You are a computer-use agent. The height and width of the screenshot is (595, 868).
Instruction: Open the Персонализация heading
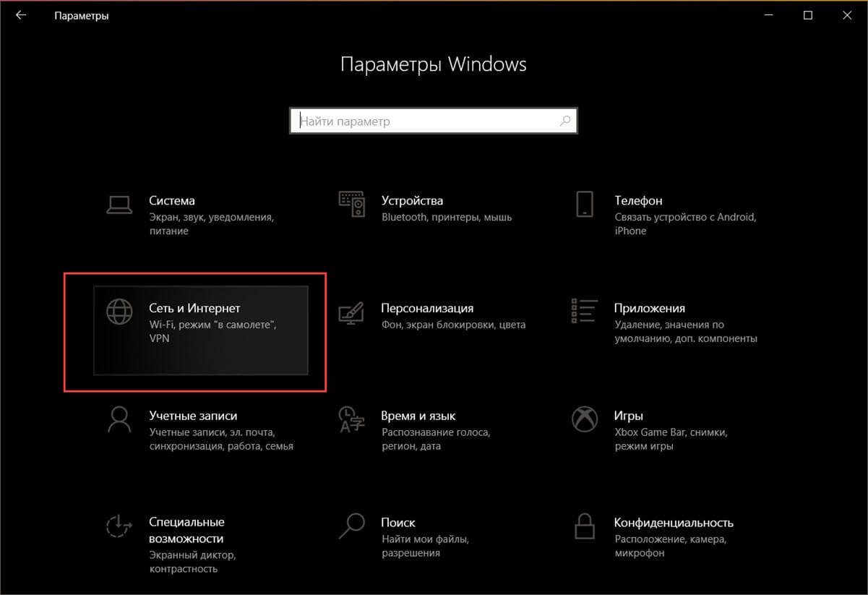click(427, 308)
